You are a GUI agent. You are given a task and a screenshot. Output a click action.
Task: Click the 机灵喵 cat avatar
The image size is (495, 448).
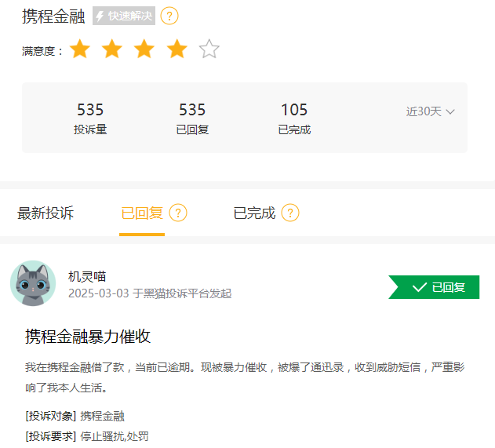[x=33, y=283]
